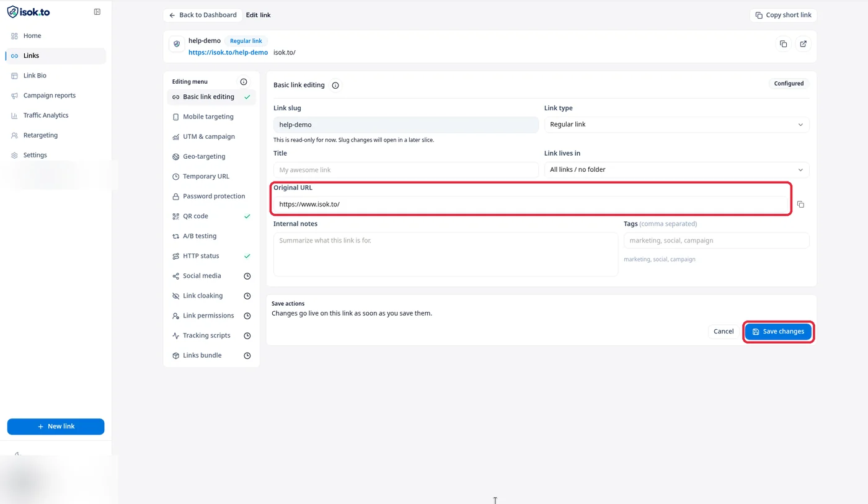Click the Home grid icon
Screen dimensions: 868x504
tap(15, 36)
